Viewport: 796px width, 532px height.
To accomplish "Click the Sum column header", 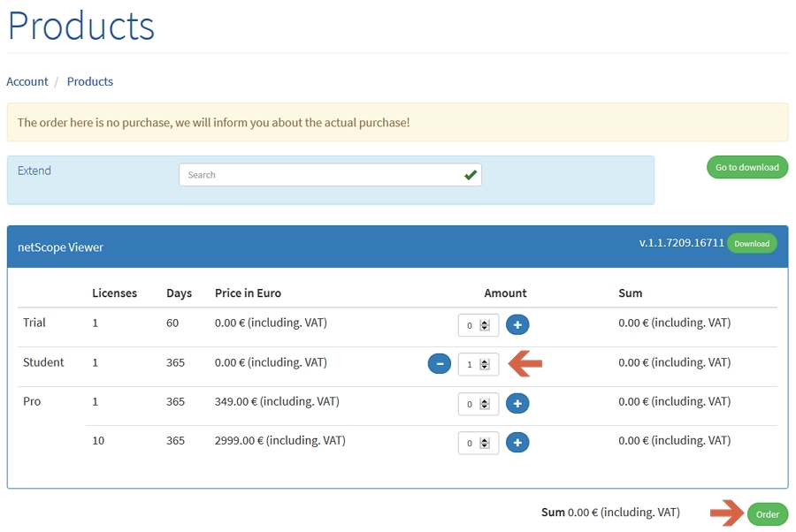I will 630,293.
